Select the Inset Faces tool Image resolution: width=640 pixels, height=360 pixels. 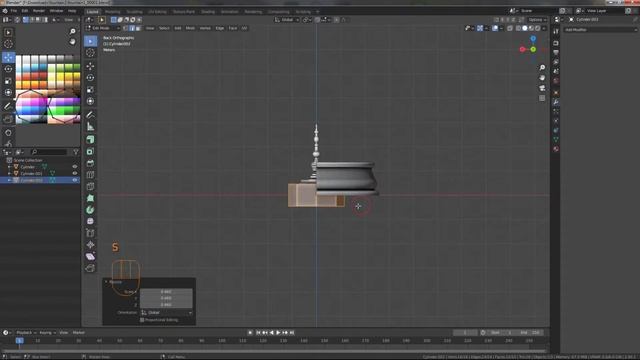[91, 151]
